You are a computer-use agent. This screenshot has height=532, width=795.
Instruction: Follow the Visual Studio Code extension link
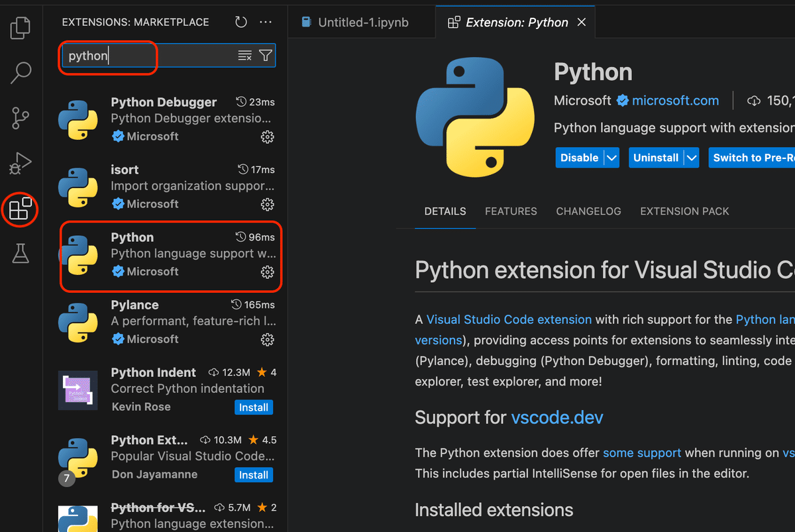(509, 319)
